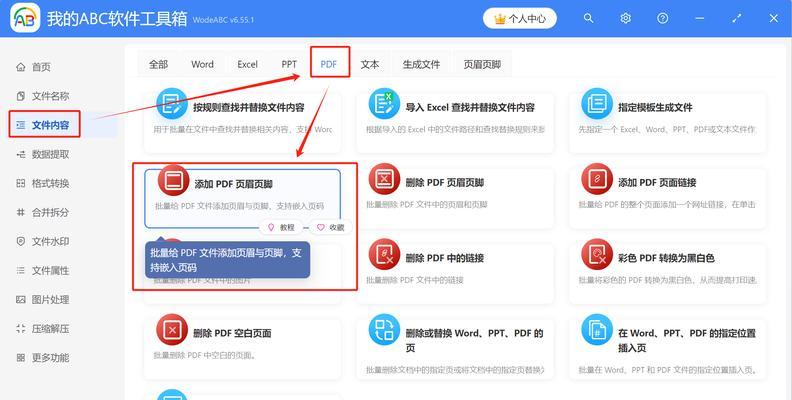The image size is (792, 400).
Task: Open settings via the gear icon
Action: (x=625, y=18)
